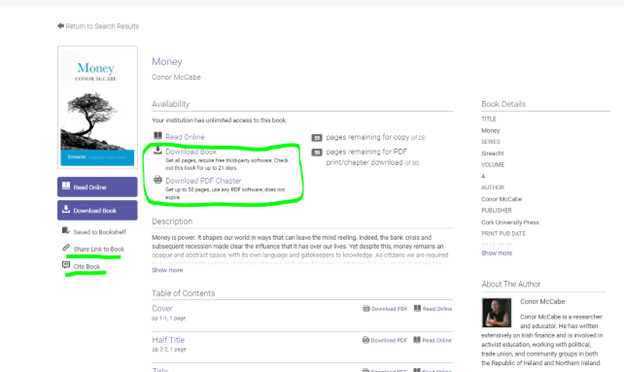Click the Conor McCabe author photo
Viewport: 624px width, 372px height.
click(497, 313)
